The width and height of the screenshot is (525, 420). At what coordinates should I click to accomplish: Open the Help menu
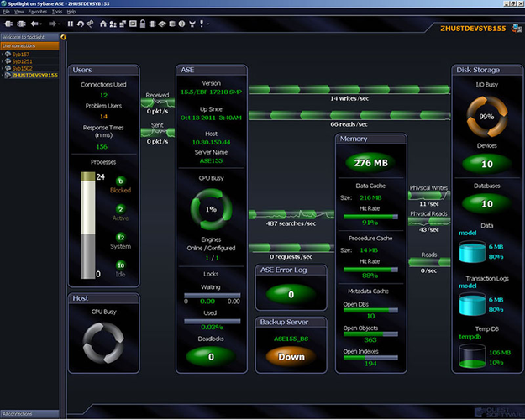click(x=71, y=12)
